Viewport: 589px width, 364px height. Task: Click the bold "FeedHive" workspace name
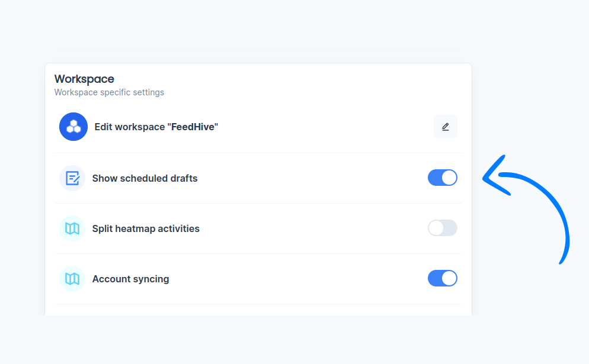194,127
